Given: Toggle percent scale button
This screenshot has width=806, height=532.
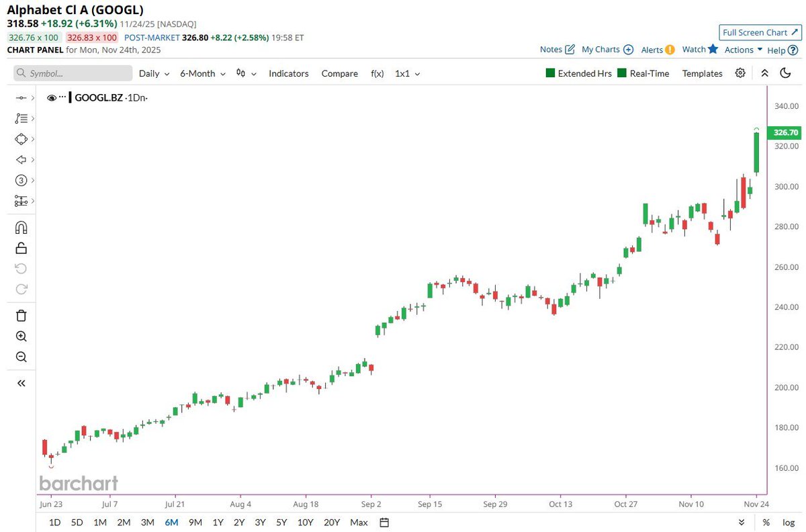Looking at the screenshot, I should coord(766,522).
